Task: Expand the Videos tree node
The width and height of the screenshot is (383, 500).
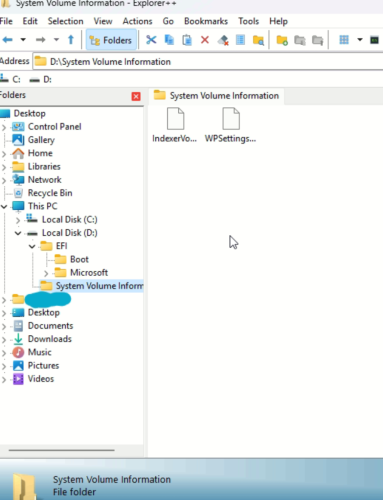Action: pyautogui.click(x=4, y=380)
